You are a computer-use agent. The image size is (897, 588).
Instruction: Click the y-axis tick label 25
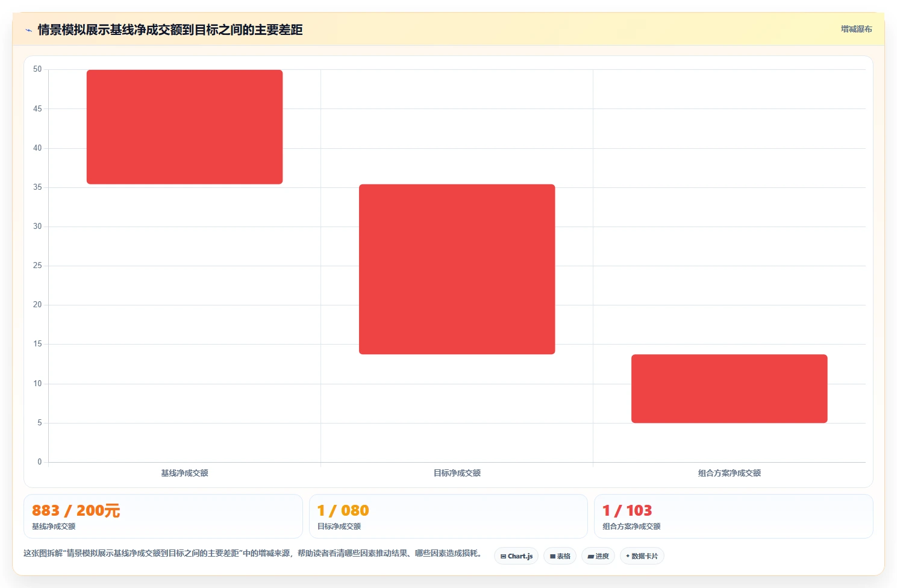pyautogui.click(x=37, y=266)
